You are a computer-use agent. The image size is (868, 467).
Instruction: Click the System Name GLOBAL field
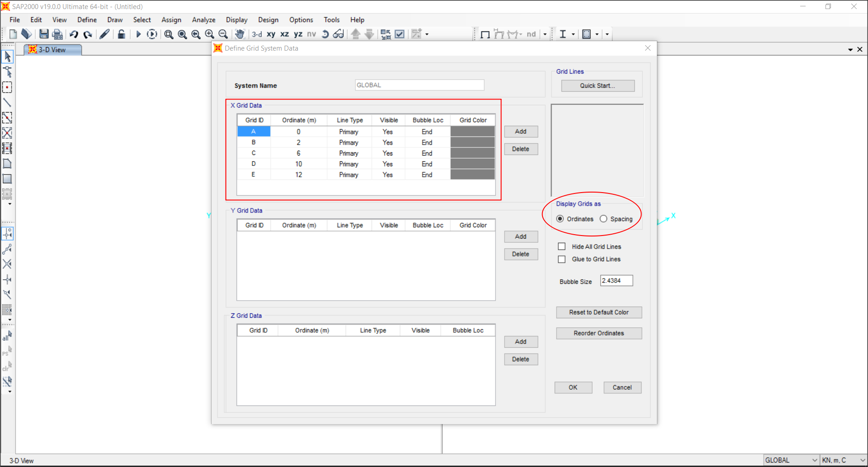(x=420, y=85)
